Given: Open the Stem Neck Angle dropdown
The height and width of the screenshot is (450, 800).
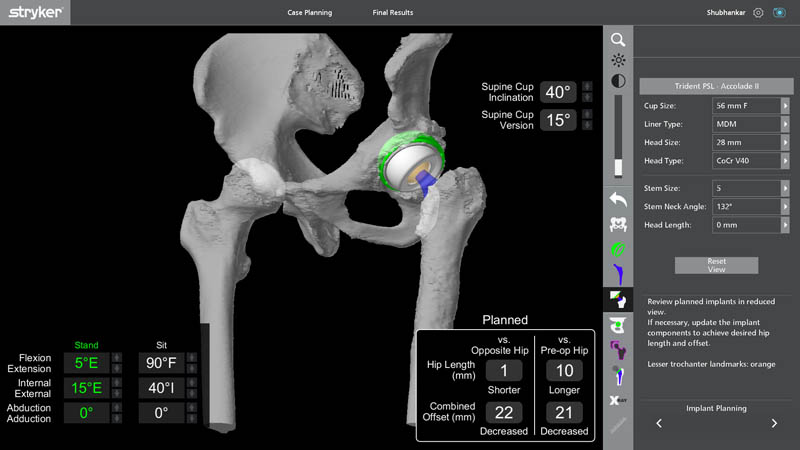Looking at the screenshot, I should [x=785, y=207].
